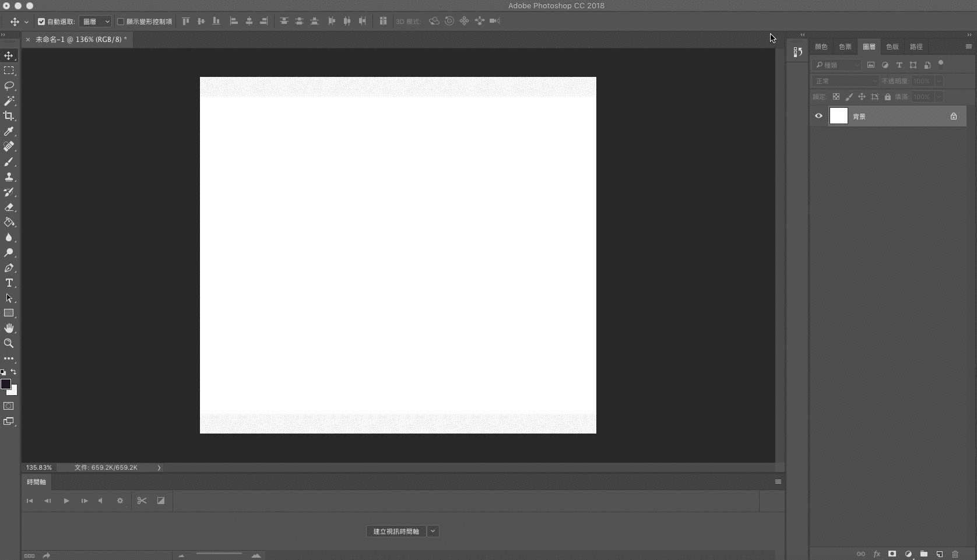The width and height of the screenshot is (977, 560).
Task: Select the Crop tool
Action: (x=9, y=116)
